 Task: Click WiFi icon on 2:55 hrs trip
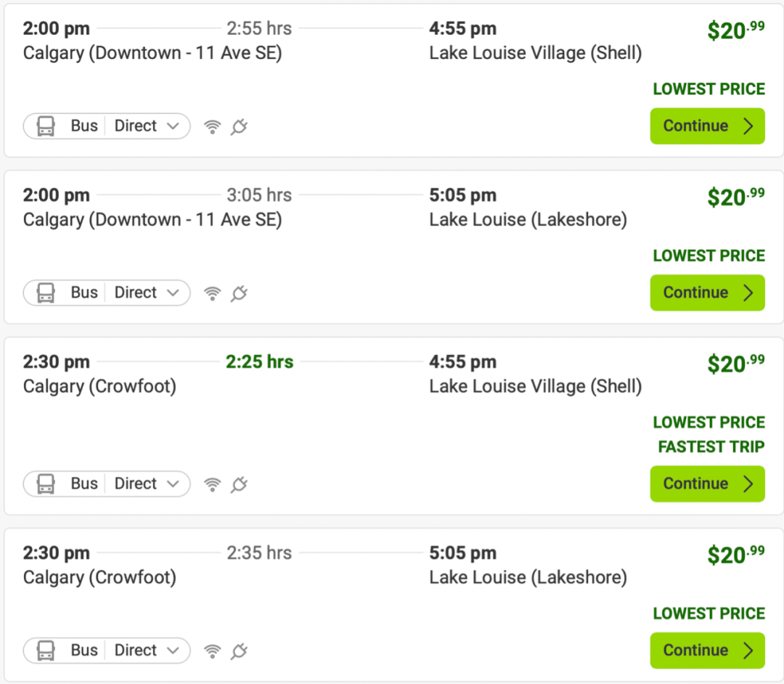[x=213, y=127]
